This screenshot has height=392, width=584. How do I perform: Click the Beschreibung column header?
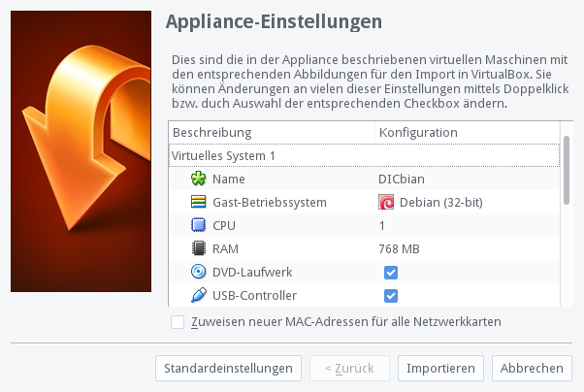(x=272, y=133)
